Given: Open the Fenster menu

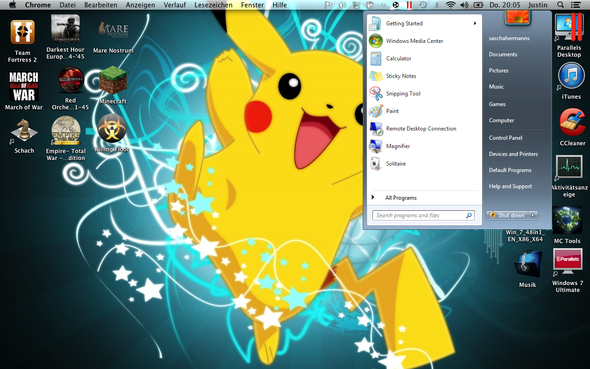Looking at the screenshot, I should (x=252, y=5).
